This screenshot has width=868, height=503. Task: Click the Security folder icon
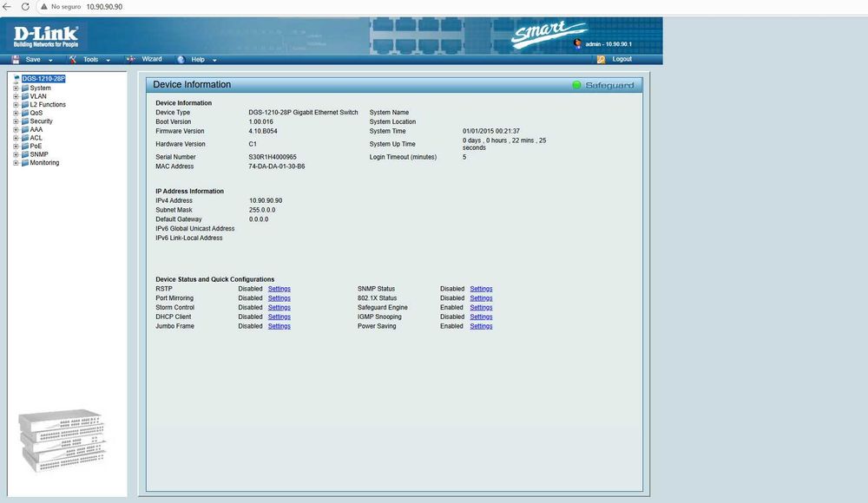pyautogui.click(x=25, y=121)
